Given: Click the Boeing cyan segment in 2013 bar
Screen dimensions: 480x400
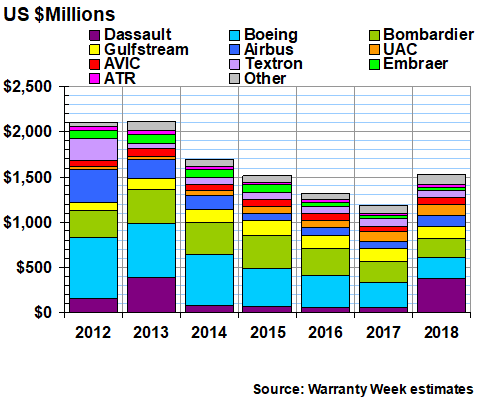Looking at the screenshot, I should pos(151,250).
